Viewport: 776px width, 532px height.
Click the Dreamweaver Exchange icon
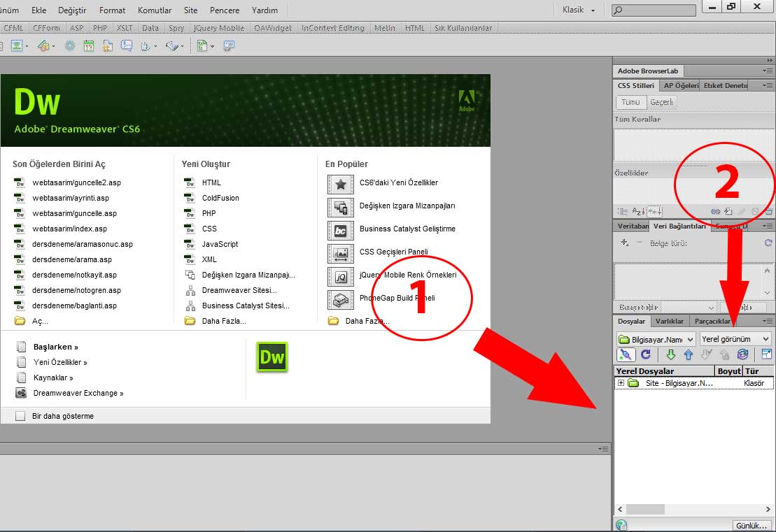21,393
